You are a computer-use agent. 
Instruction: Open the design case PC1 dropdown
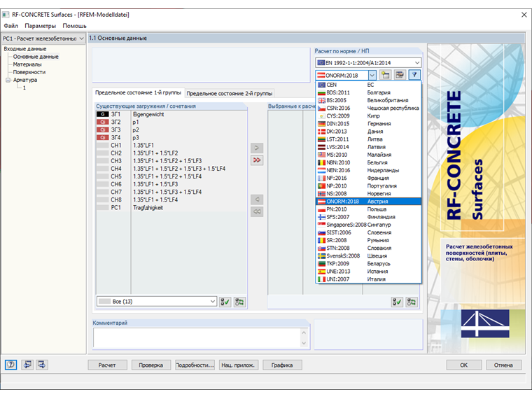(81, 38)
